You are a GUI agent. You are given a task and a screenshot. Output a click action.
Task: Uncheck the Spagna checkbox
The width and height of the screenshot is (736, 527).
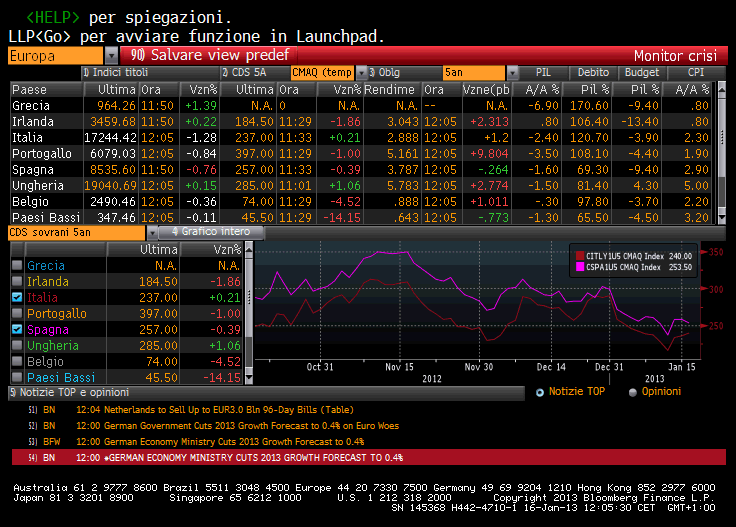(x=17, y=330)
